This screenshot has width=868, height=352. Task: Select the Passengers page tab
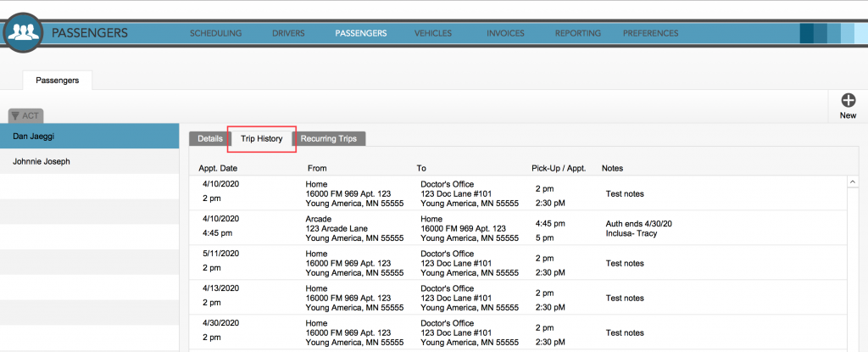pyautogui.click(x=58, y=81)
